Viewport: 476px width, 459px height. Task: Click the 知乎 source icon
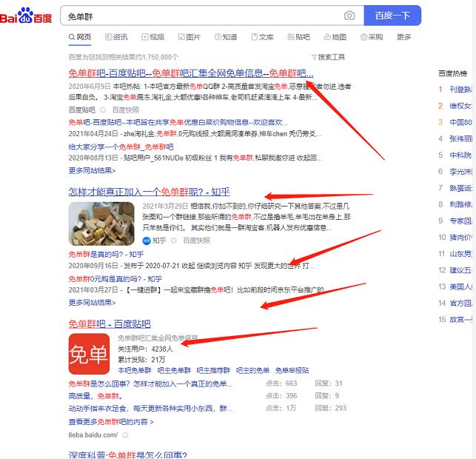pos(147,241)
